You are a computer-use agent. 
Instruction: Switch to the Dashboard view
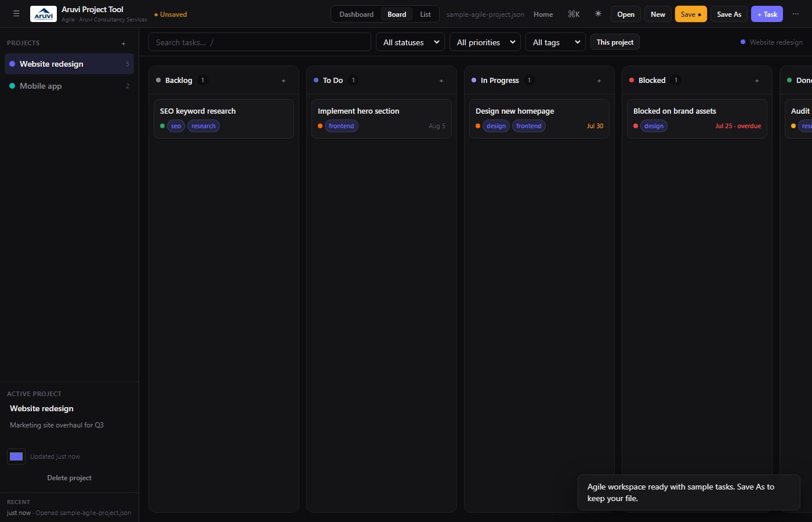pos(356,14)
